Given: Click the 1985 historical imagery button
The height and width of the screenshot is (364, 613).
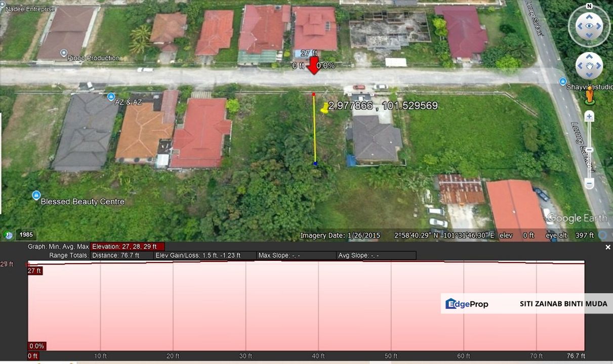Looking at the screenshot, I should [x=26, y=235].
